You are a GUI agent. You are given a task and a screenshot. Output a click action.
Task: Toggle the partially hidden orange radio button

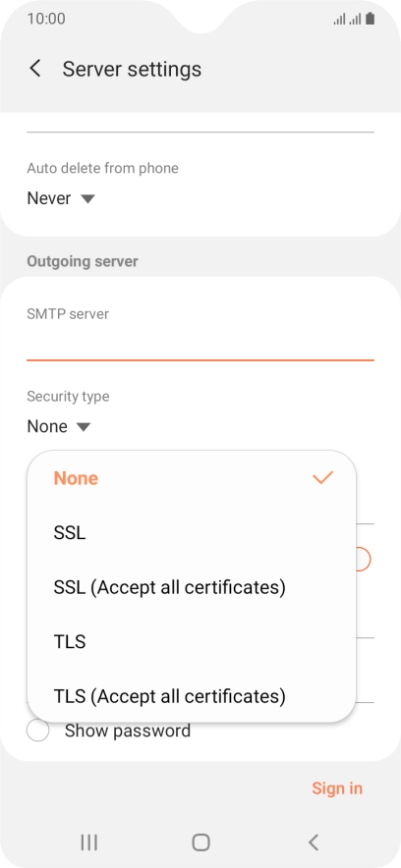(x=364, y=559)
